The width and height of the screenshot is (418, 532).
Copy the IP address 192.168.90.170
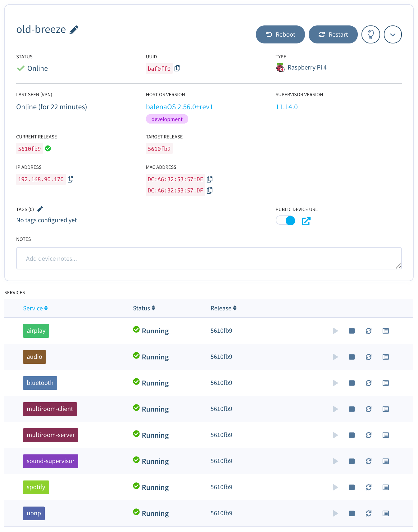[70, 179]
